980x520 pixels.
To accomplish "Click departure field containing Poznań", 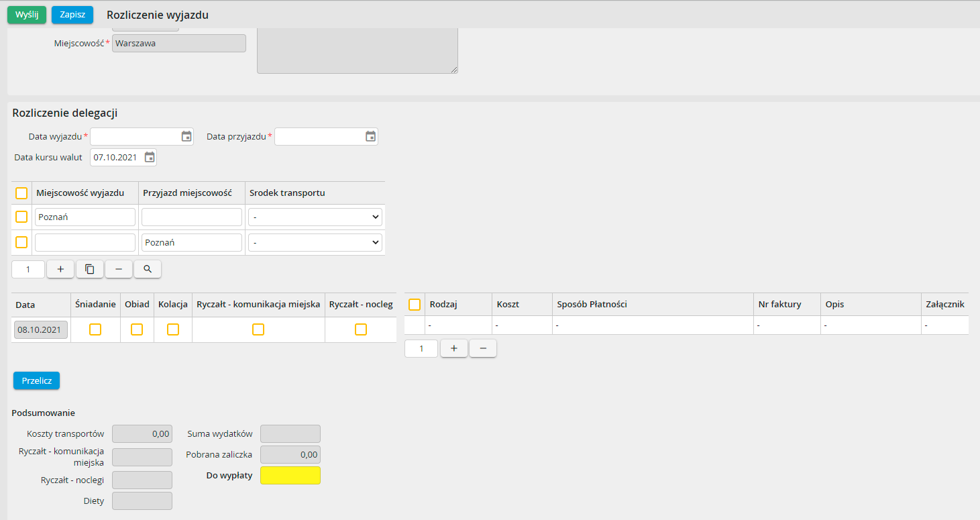I will pos(85,217).
